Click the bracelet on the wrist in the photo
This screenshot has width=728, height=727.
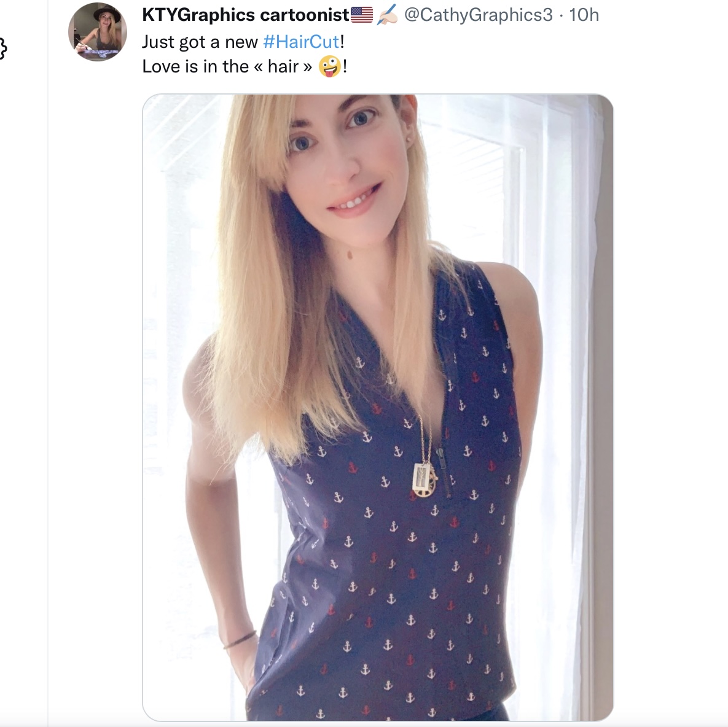point(240,639)
